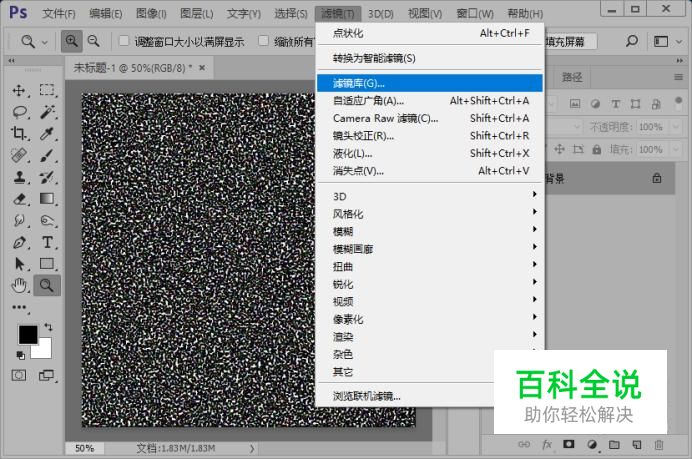The width and height of the screenshot is (692, 459).
Task: Open the extra tools ellipsis menu
Action: click(19, 307)
